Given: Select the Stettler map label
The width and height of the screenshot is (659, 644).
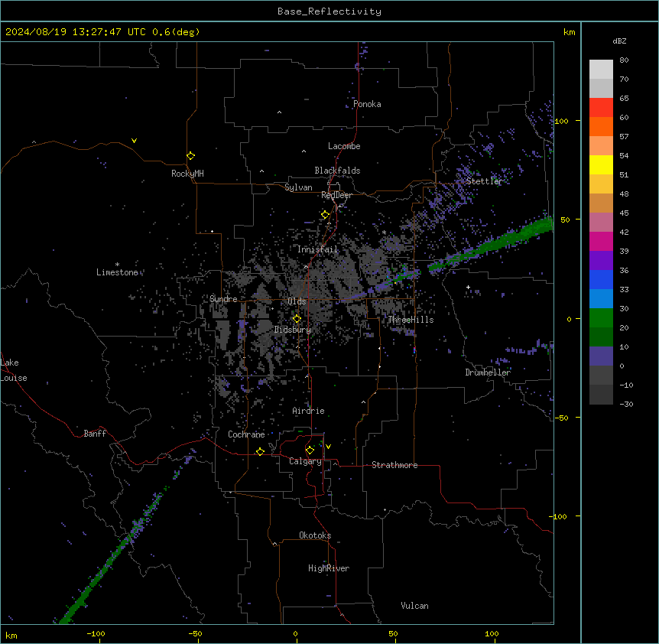Looking at the screenshot, I should pyautogui.click(x=484, y=181).
